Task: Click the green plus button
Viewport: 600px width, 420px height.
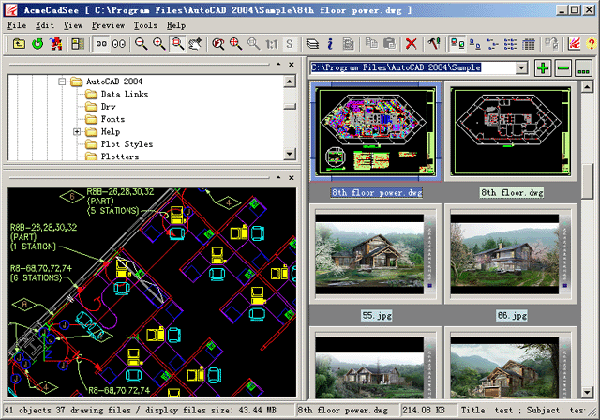Action: [x=542, y=68]
